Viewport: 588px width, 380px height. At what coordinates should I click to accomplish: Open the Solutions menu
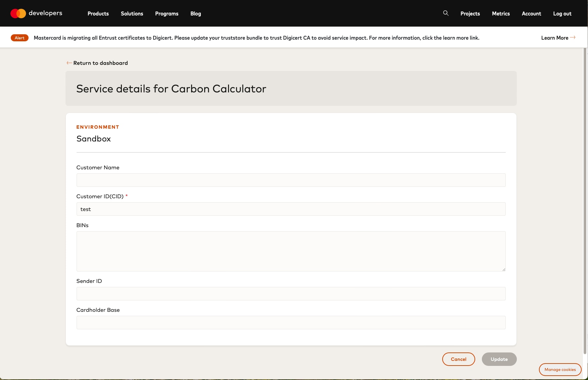coord(132,13)
